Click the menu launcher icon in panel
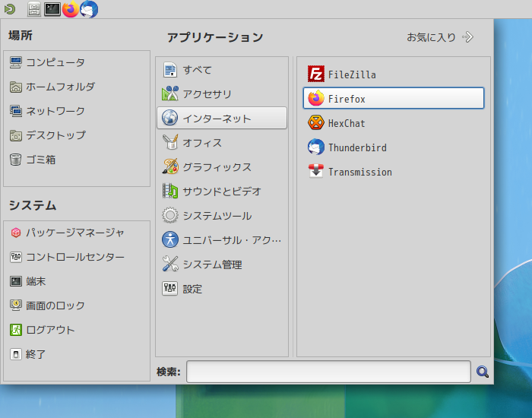Screen dimensions: 532x418 (10, 9)
